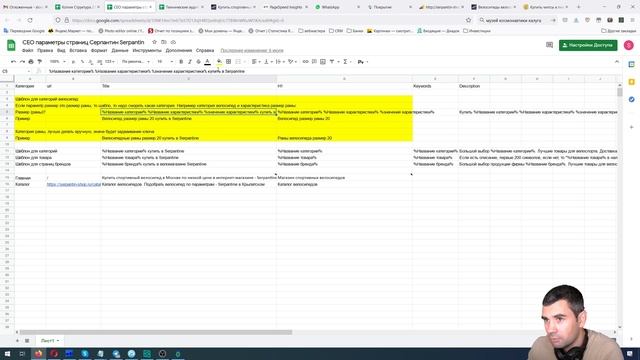Check the cloud save status icon
The image size is (640, 360).
[173, 42]
